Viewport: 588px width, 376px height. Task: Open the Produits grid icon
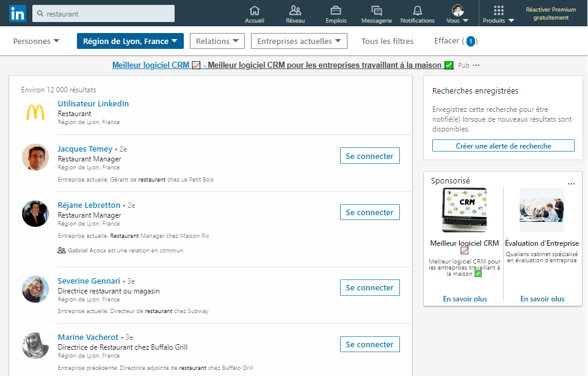point(498,10)
